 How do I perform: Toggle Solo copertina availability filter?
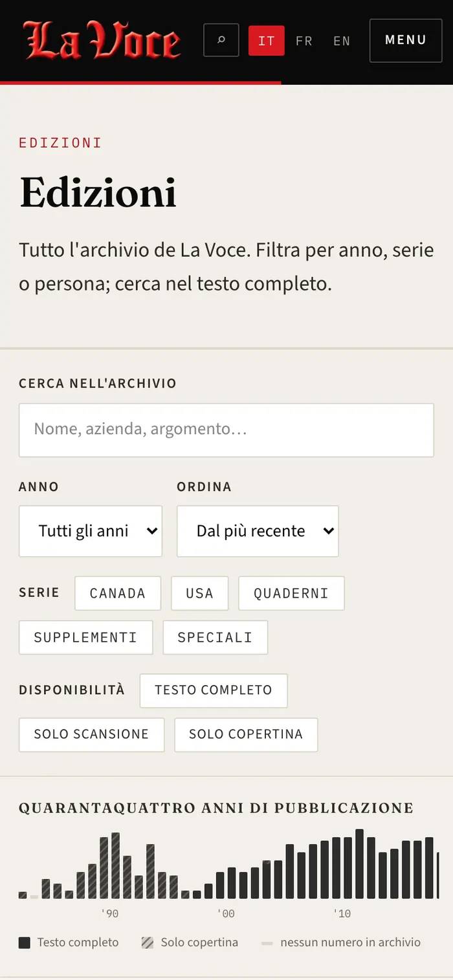(x=246, y=734)
